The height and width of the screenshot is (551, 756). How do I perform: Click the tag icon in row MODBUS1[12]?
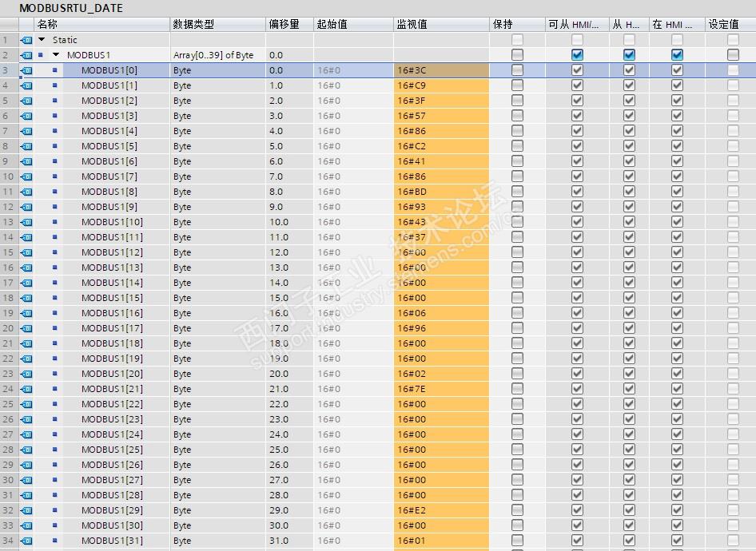(26, 252)
